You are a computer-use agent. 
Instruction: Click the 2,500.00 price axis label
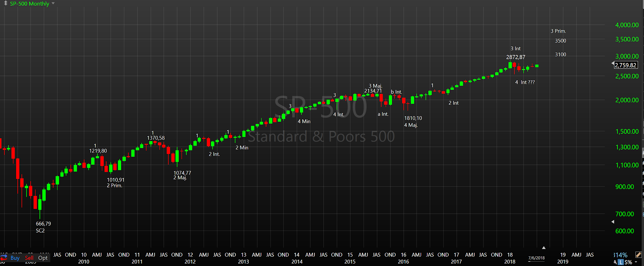(x=627, y=76)
